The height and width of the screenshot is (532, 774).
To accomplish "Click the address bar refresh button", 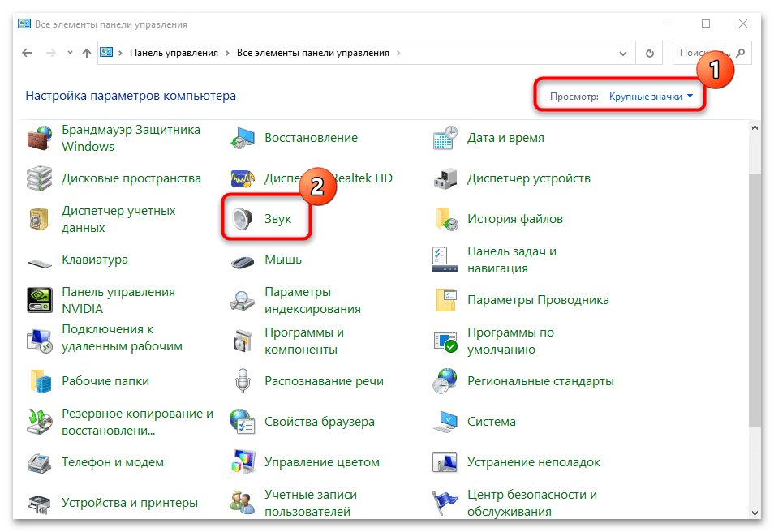I will click(x=648, y=53).
